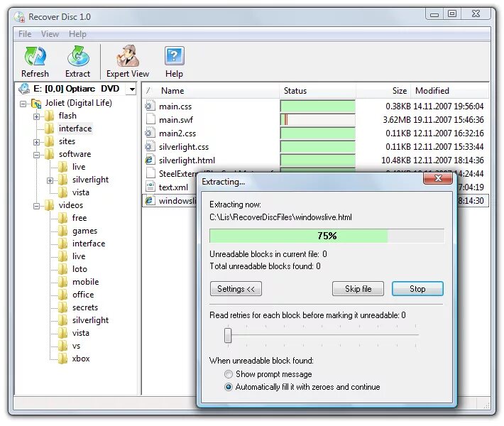Screen dimensions: 504x426
Task: Click the main.swf status bar
Action: (317, 119)
